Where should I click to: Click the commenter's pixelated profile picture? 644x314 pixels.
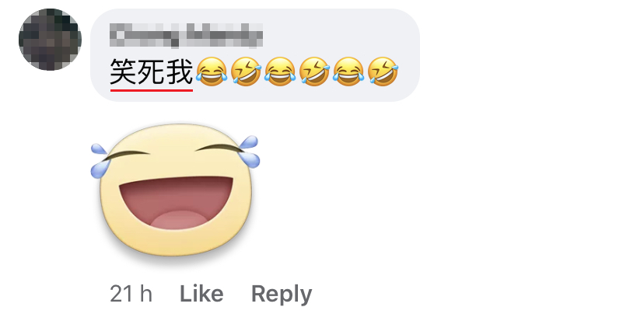click(50, 40)
